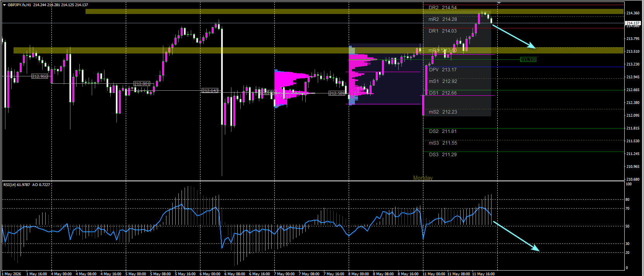Click the DR2 214.54 pivot label
Image resolution: width=644 pixels, height=276 pixels.
tap(442, 8)
